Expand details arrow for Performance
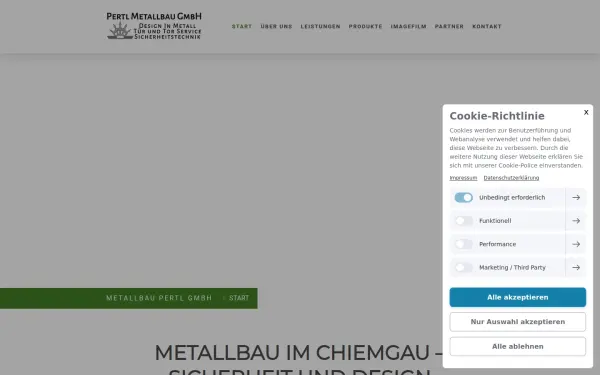The width and height of the screenshot is (600, 375). [576, 244]
